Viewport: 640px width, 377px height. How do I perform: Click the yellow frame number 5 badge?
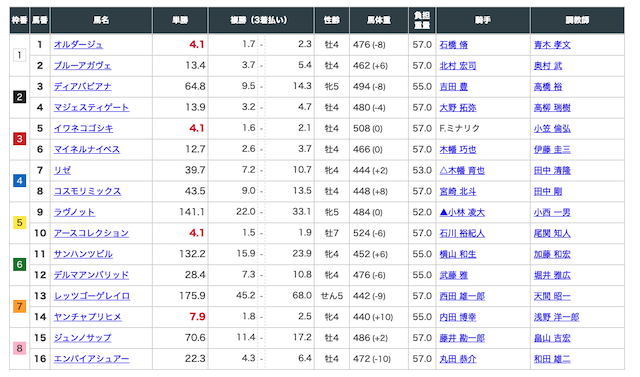19,222
